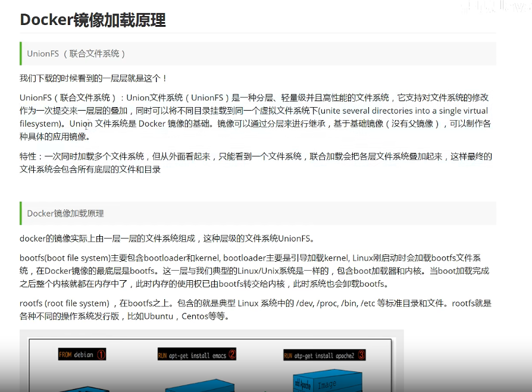This screenshot has width=532, height=392.
Task: Click the line starting docker的镜像实际上由一层一层
Action: click(167, 239)
